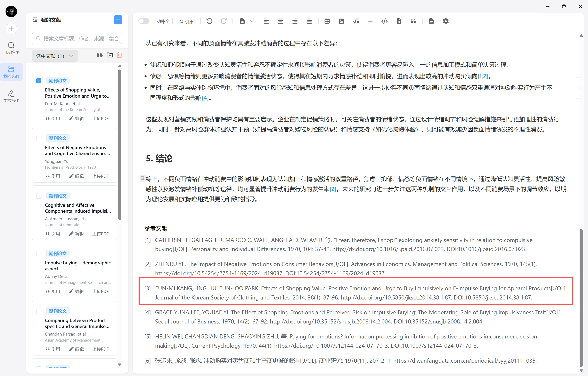The height and width of the screenshot is (376, 588).
Task: Check the Effects of Negative Emotions paper
Action: pyautogui.click(x=39, y=138)
